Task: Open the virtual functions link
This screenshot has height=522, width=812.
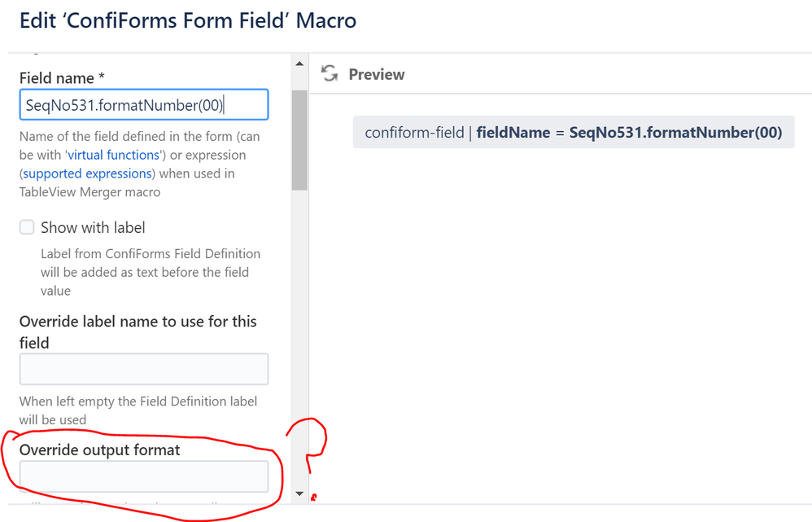Action: [x=113, y=155]
